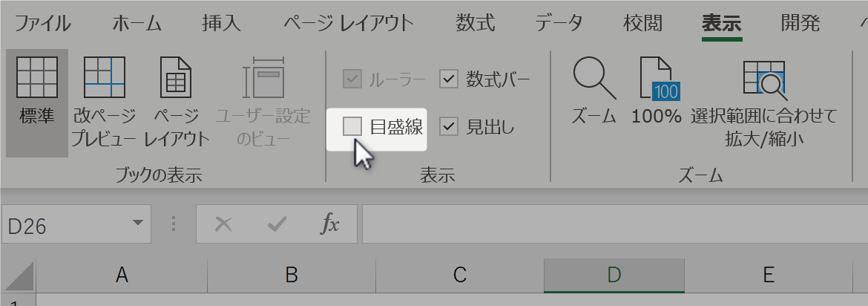Click 選択範囲に合わせて拡大/縮小 icon
Screen dimensions: 868x306
coord(764,79)
